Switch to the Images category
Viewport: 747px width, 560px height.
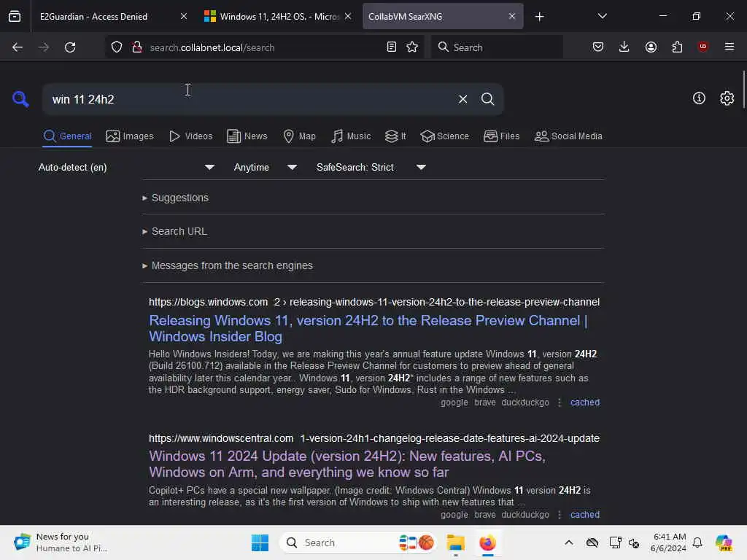click(130, 136)
